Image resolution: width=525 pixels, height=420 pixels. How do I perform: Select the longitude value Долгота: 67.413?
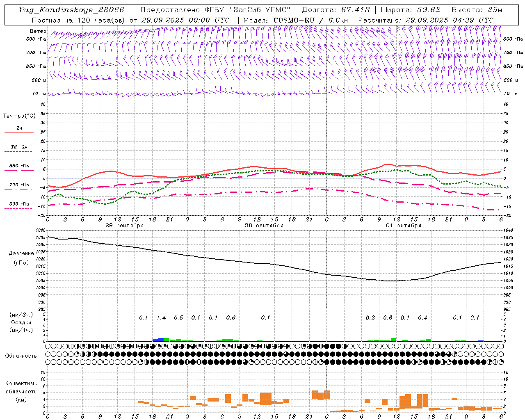click(336, 10)
